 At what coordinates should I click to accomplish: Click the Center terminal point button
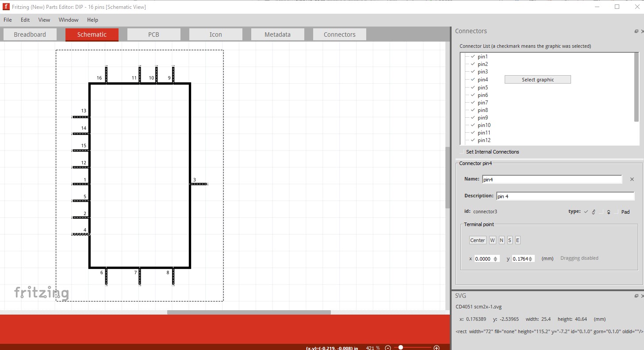coord(477,240)
